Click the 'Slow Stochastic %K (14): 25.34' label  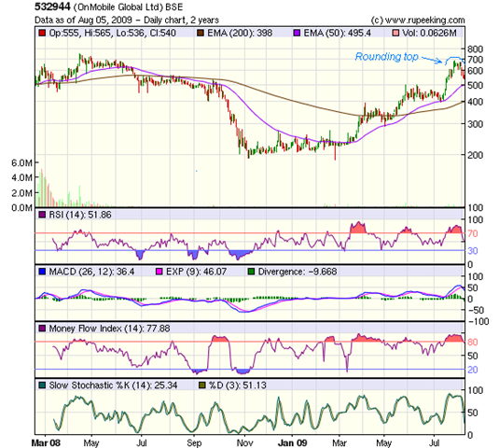[113, 385]
